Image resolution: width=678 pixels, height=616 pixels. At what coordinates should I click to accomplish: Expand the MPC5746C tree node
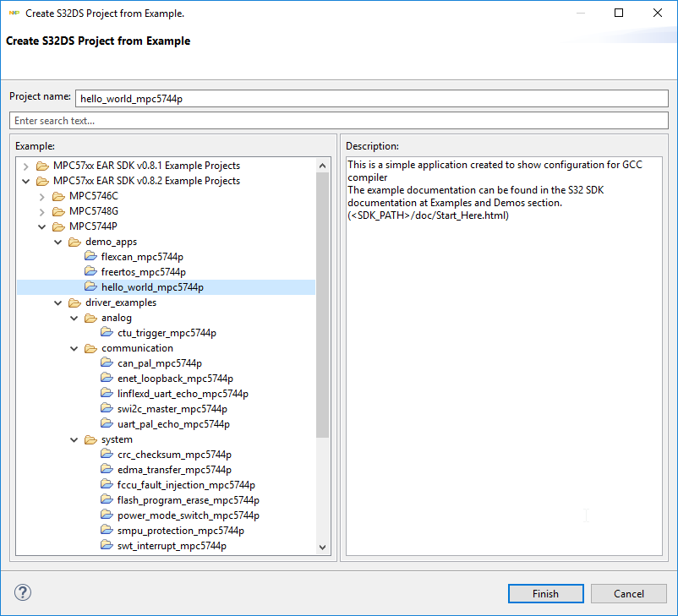(41, 196)
